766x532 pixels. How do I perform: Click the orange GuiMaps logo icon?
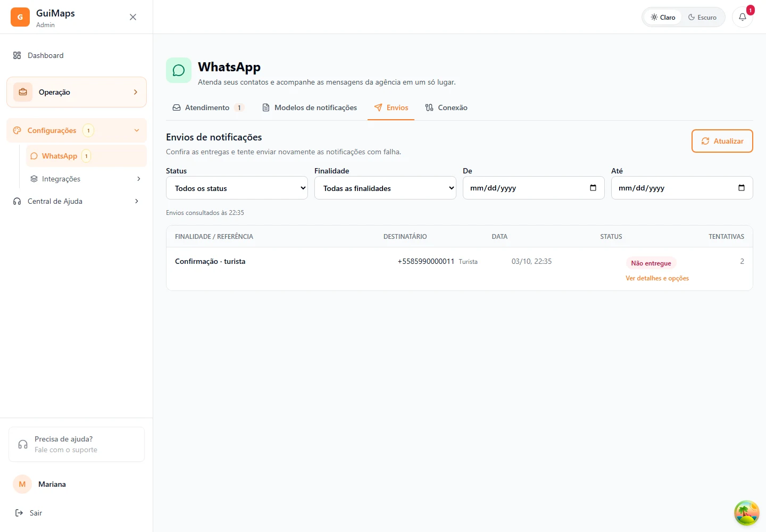[20, 17]
